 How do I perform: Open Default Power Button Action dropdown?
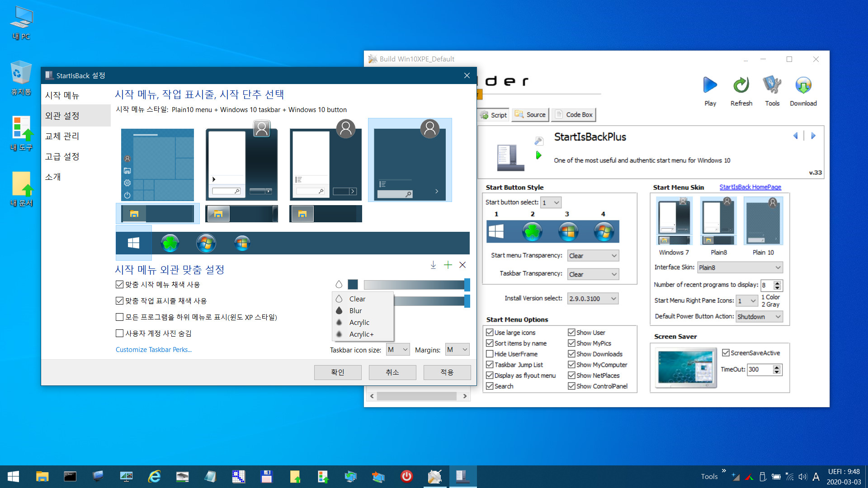pyautogui.click(x=759, y=316)
